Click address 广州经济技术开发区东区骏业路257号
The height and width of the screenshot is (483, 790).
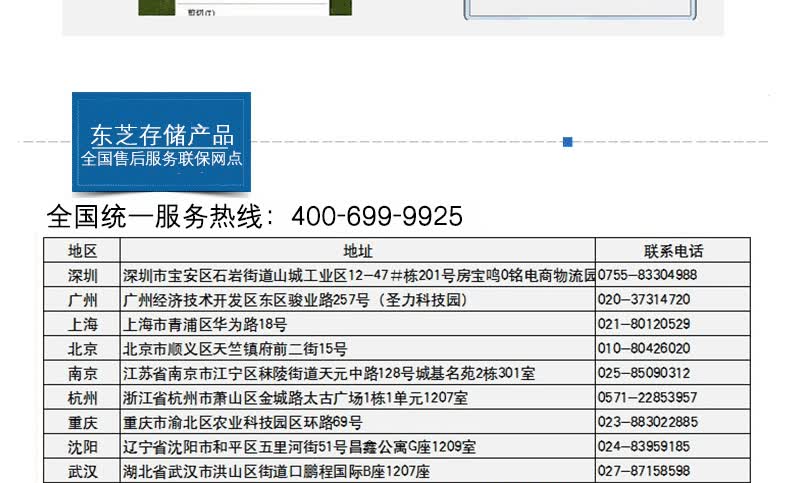point(295,300)
